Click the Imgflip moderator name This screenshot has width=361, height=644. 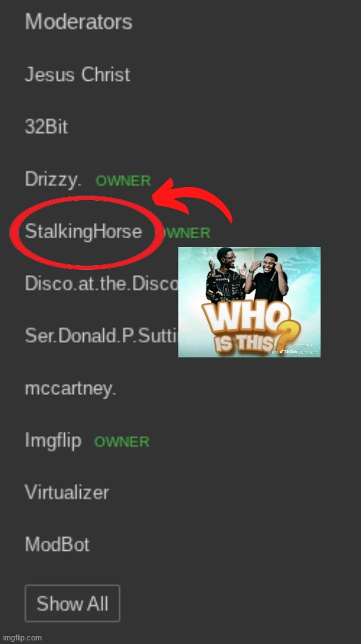tap(53, 440)
